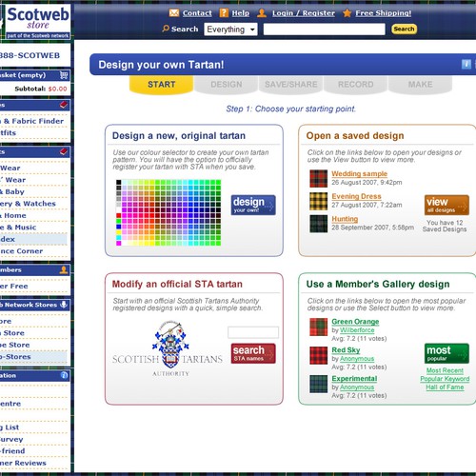Click the orange view all designs button
The height and width of the screenshot is (476, 476).
446,205
